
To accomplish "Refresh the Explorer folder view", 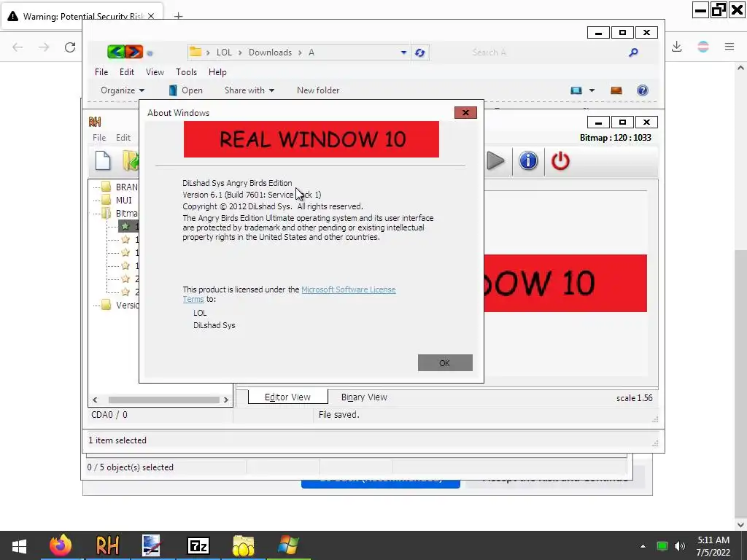I will 419,52.
